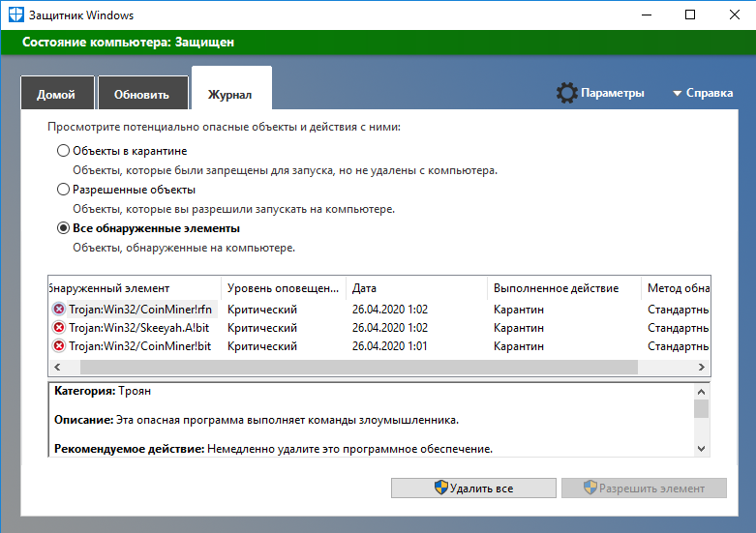Click the Рекомендуемое действие description line
Viewport: 756px width, 533px height.
[273, 449]
